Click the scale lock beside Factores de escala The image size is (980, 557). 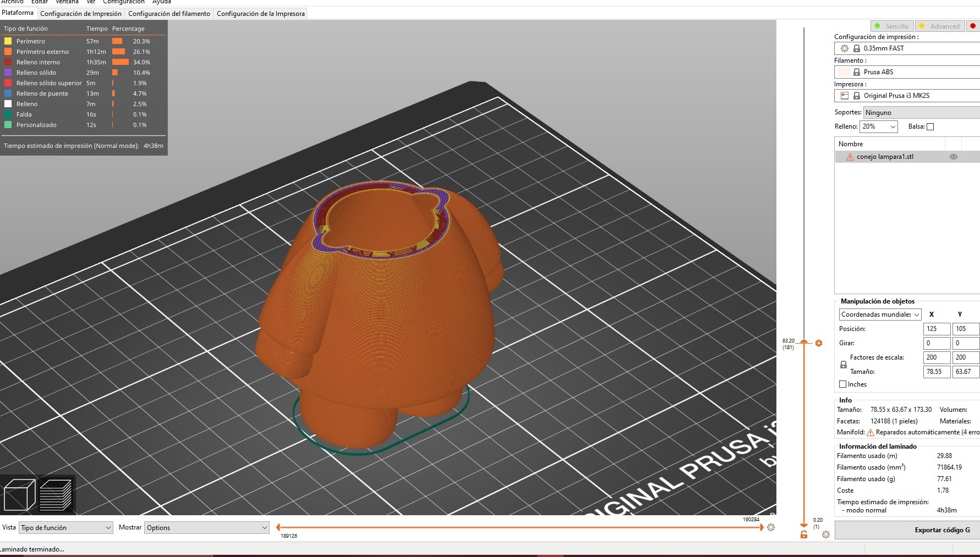pos(844,364)
